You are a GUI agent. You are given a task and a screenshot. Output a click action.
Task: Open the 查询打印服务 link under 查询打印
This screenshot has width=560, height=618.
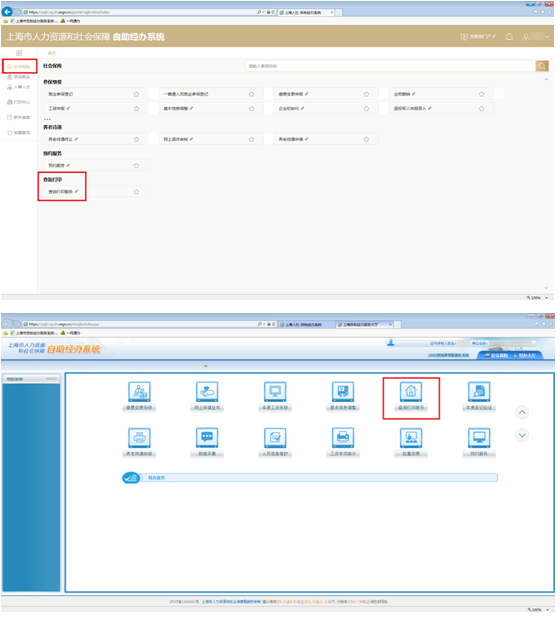click(61, 193)
